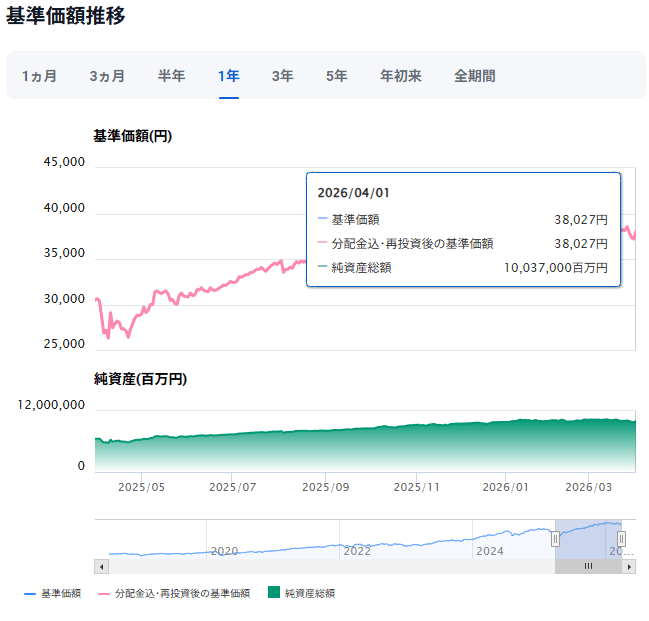Select the 年初来 tab
This screenshot has height=621, width=649.
click(x=400, y=76)
